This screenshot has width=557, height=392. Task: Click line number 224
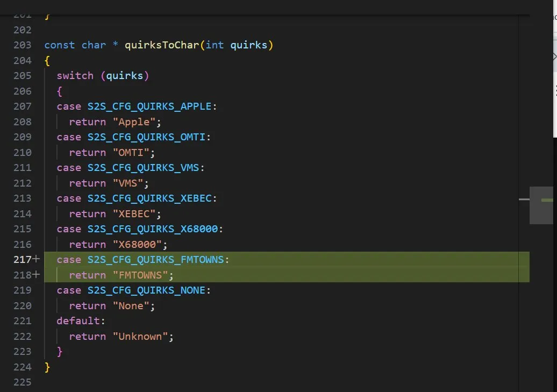pyautogui.click(x=23, y=367)
